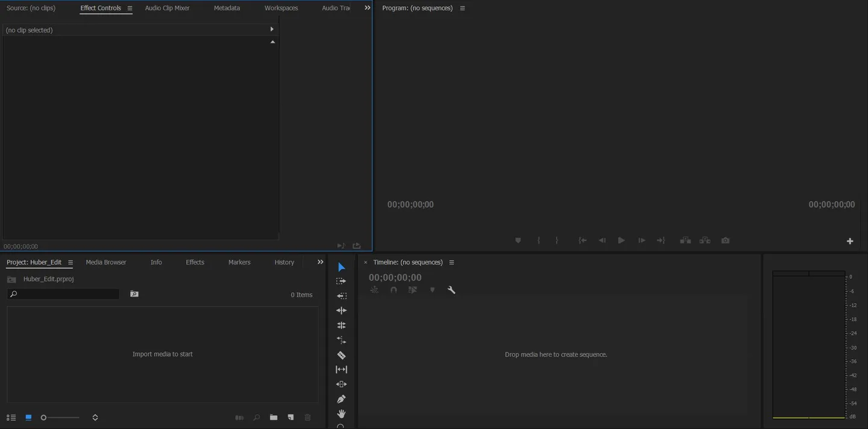Open the Project panel hamburger menu
This screenshot has width=868, height=429.
[71, 263]
